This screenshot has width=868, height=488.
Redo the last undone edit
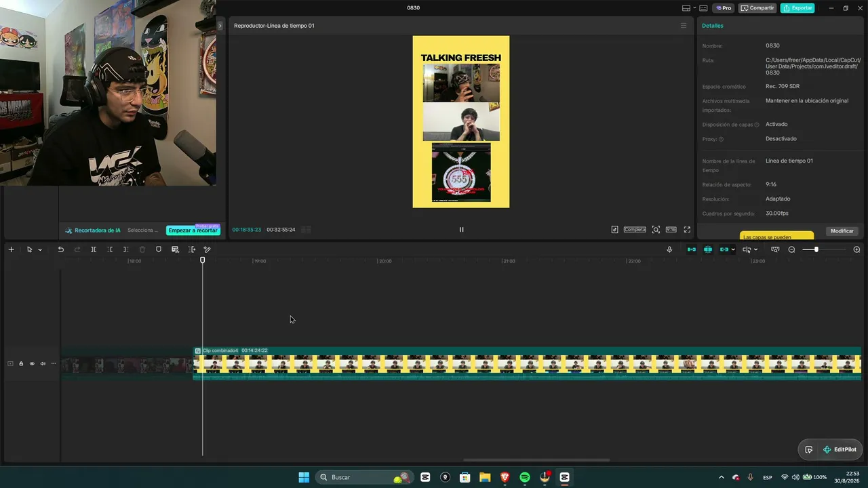[77, 249]
